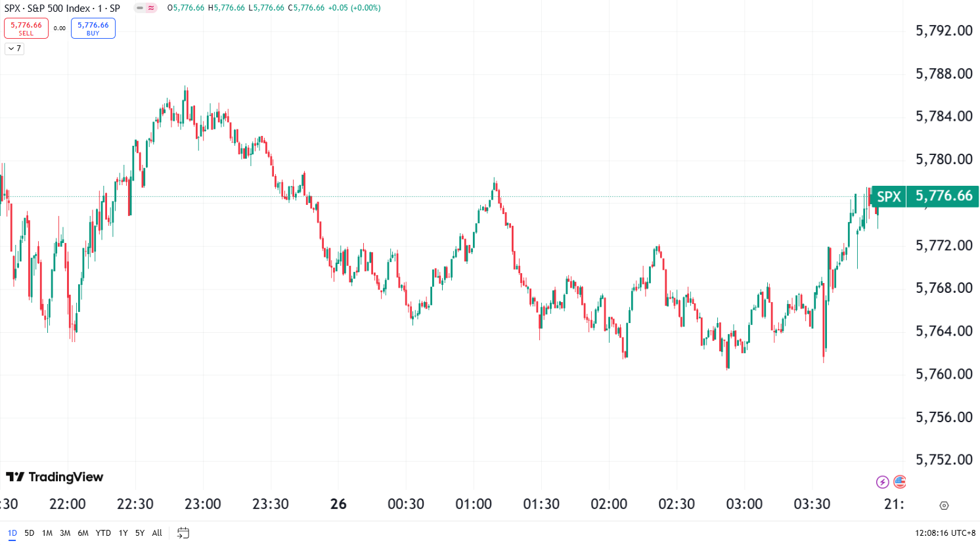Click the SPX price label on the right axis
The width and height of the screenshot is (980, 545).
[888, 196]
